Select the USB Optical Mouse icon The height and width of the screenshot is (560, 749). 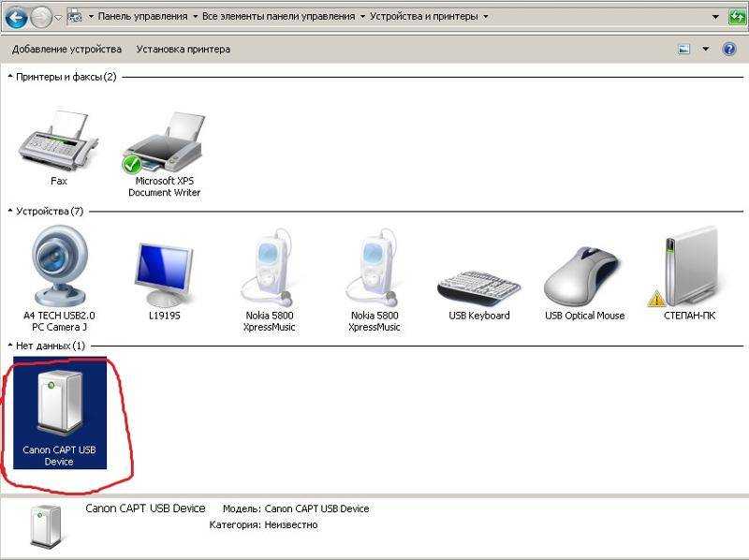pos(584,283)
